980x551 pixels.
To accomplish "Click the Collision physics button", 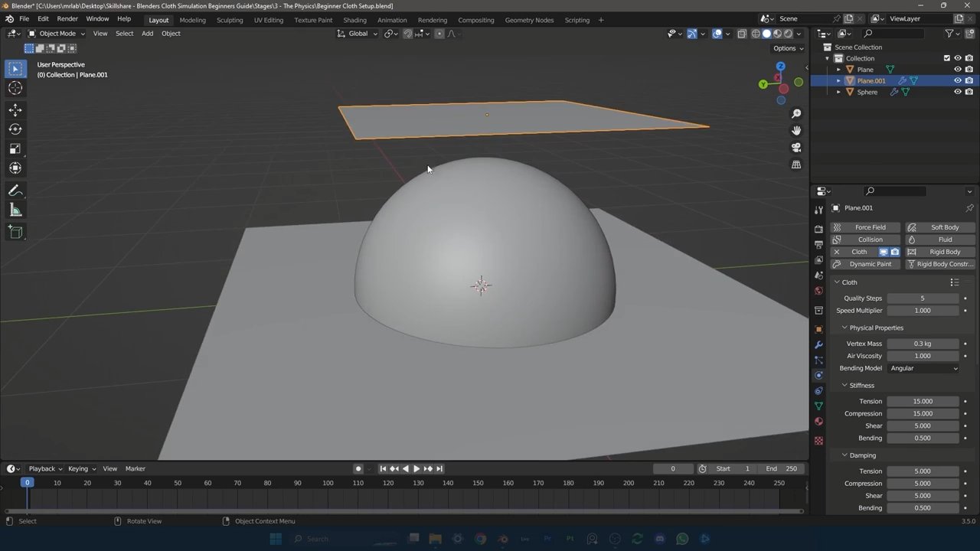I will coord(865,240).
